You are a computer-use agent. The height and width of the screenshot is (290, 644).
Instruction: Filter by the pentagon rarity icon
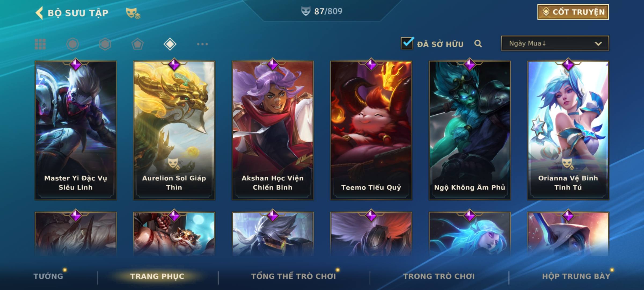[x=137, y=44]
